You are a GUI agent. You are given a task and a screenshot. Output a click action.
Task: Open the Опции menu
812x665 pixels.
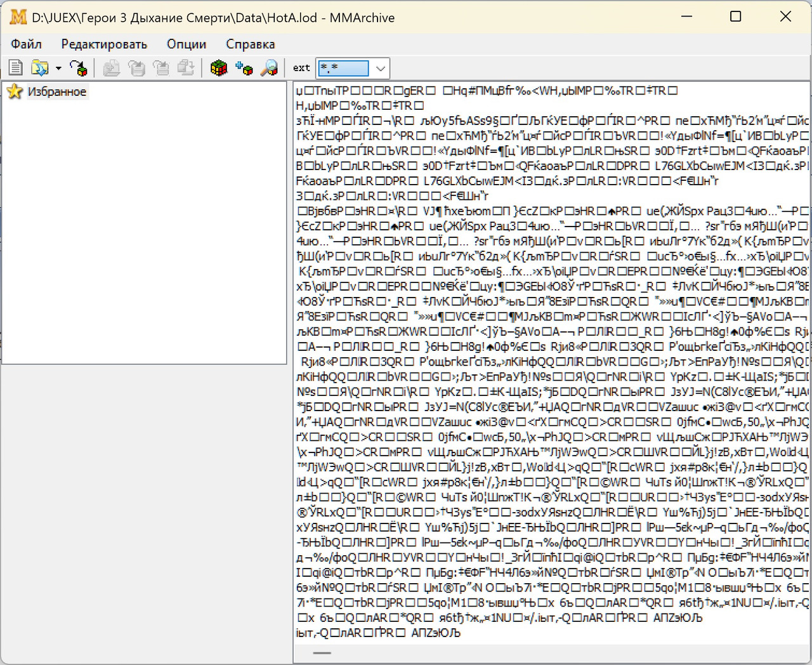tap(187, 44)
